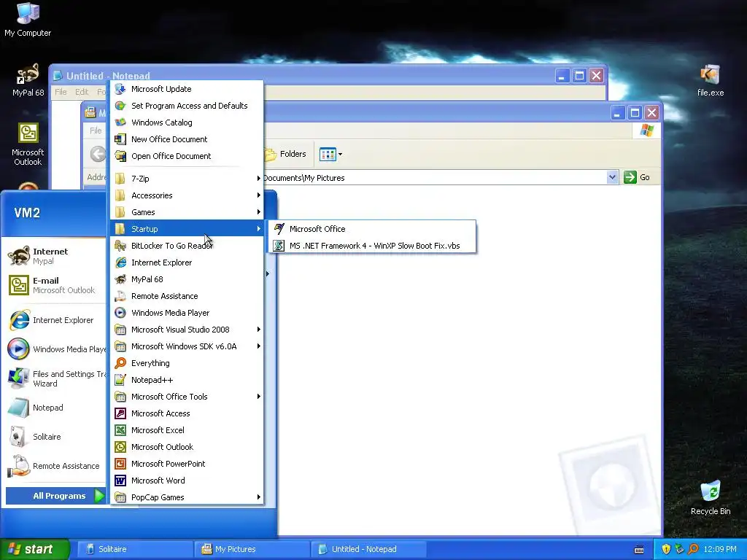This screenshot has width=747, height=560.
Task: Open Windows Media Player from Start left pane
Action: 55,349
